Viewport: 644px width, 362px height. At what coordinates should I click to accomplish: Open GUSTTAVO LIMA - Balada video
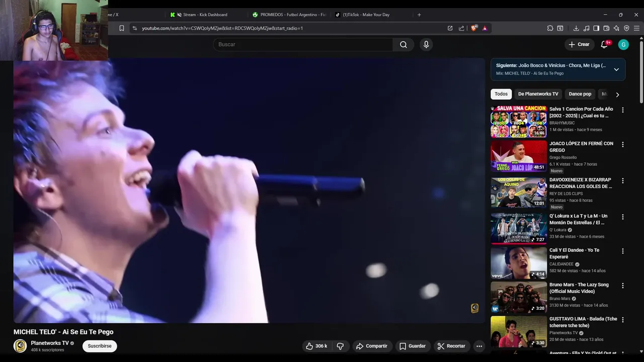(x=519, y=331)
